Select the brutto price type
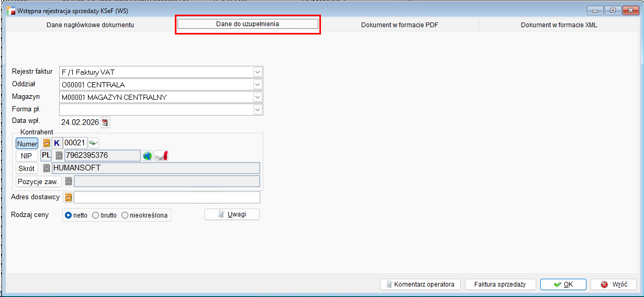Viewport: 644px width, 297px height. 95,215
